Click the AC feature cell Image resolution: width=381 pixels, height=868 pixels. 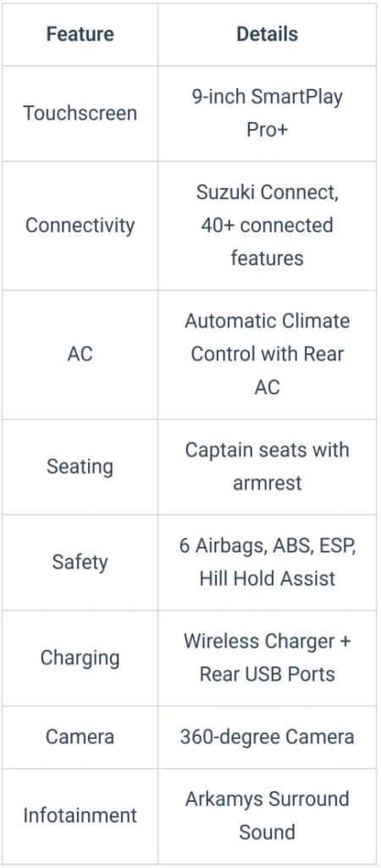tap(80, 354)
